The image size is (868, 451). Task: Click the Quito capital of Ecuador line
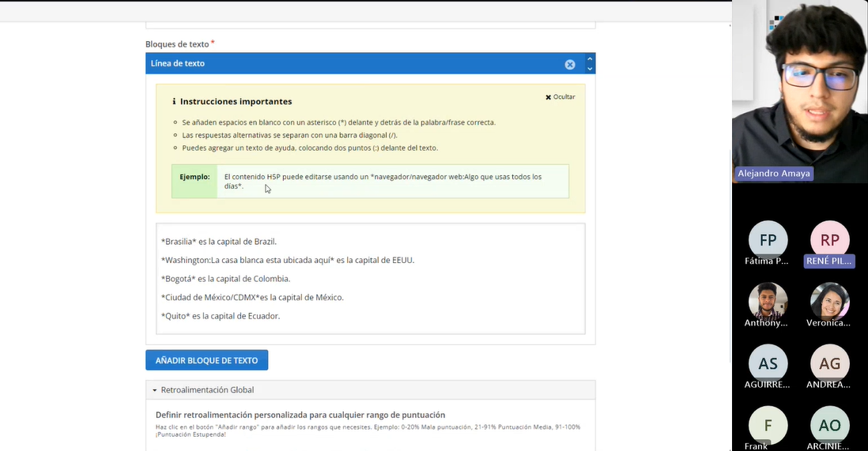[x=221, y=316]
